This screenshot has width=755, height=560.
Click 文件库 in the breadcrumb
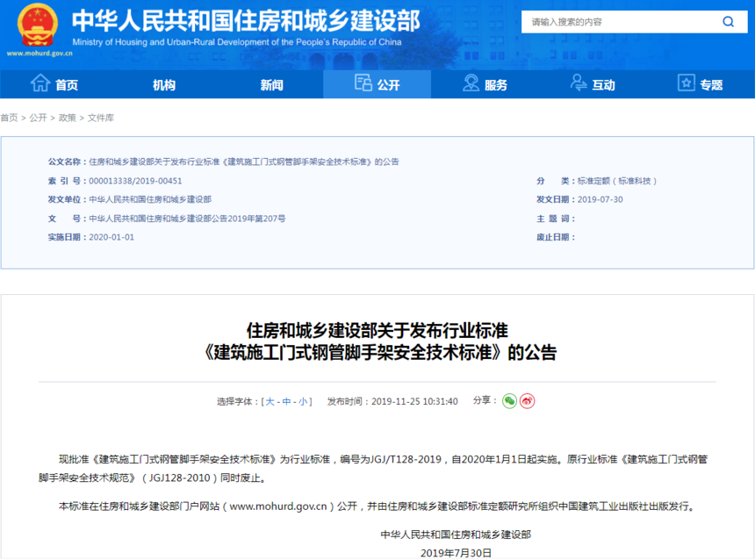[x=101, y=118]
